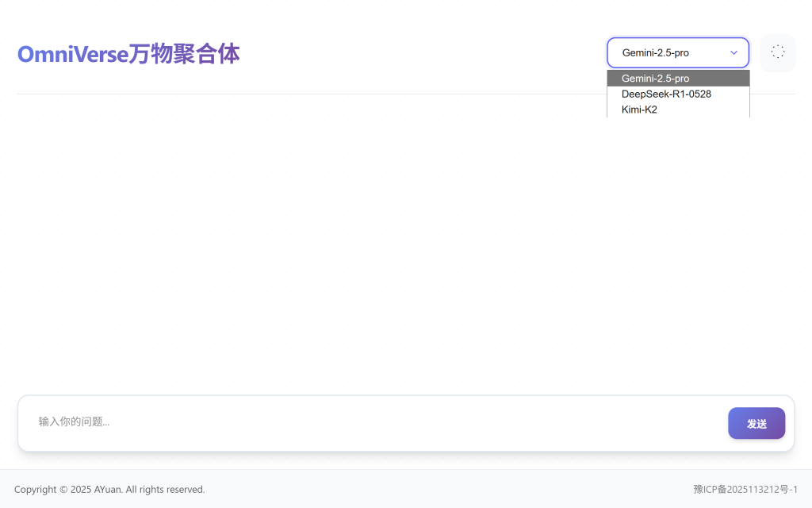Choose Gemini-2.5-pro option in the list

click(x=678, y=79)
